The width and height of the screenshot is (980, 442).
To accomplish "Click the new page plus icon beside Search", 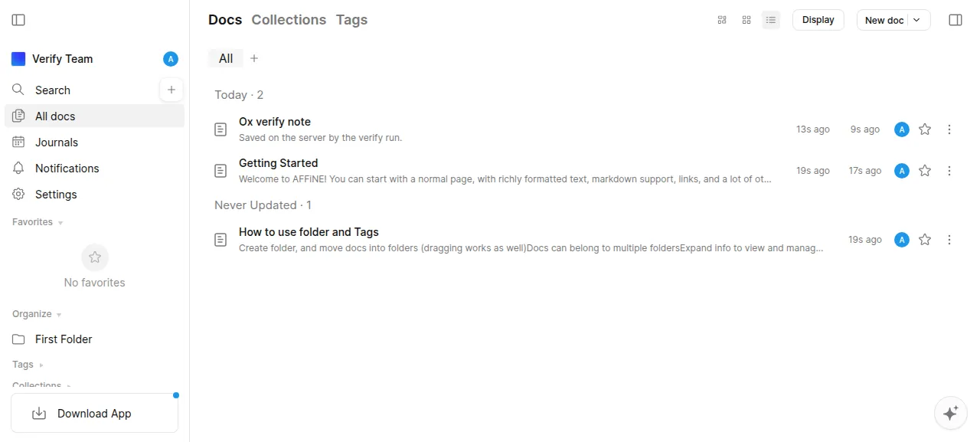I will [x=171, y=90].
